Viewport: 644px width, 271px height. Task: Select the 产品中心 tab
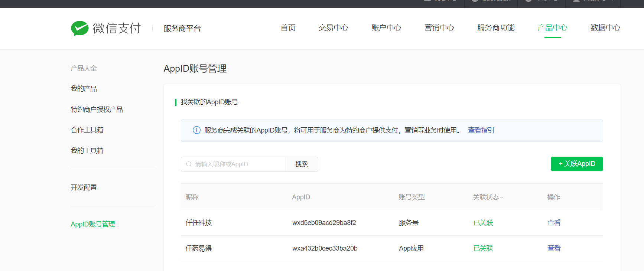click(x=552, y=28)
